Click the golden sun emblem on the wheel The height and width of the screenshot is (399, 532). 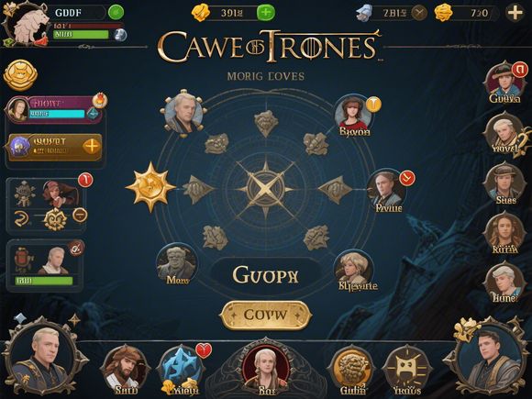tap(150, 187)
